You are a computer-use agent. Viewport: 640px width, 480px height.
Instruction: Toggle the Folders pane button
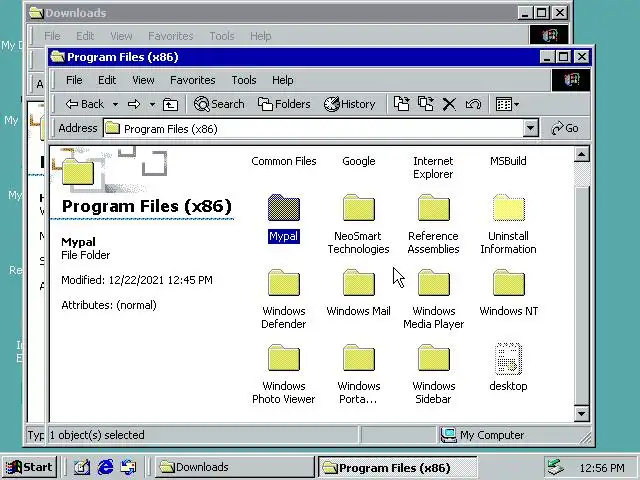pyautogui.click(x=284, y=104)
